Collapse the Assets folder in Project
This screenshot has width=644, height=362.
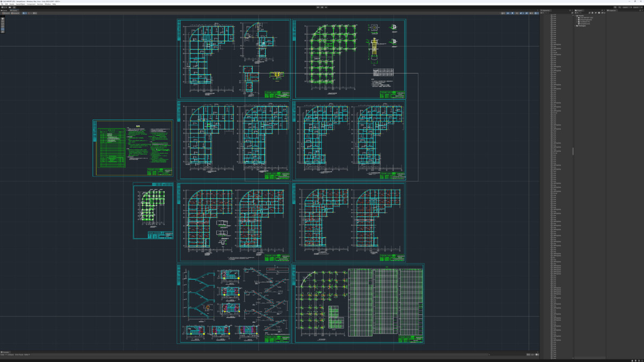coord(576,16)
